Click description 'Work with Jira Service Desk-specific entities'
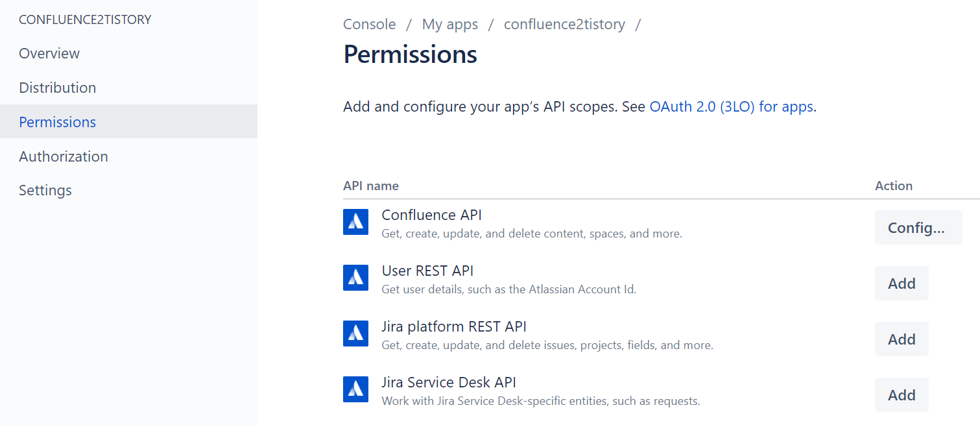Viewport: 980px width, 425px height. 541,401
